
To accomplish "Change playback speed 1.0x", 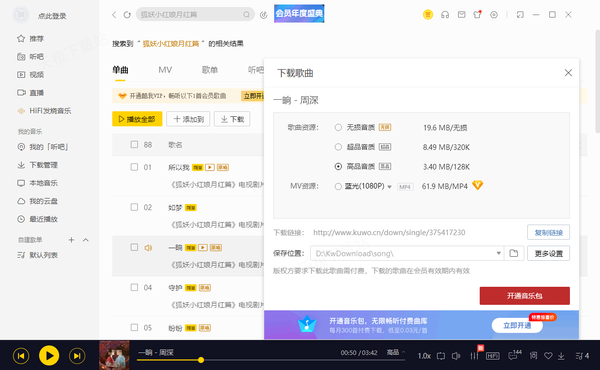I will (x=424, y=356).
